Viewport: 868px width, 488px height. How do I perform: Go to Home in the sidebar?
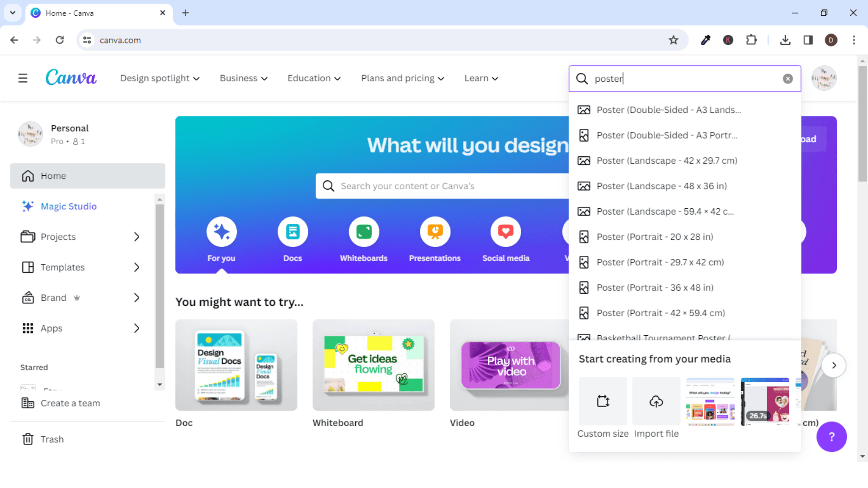[88, 176]
